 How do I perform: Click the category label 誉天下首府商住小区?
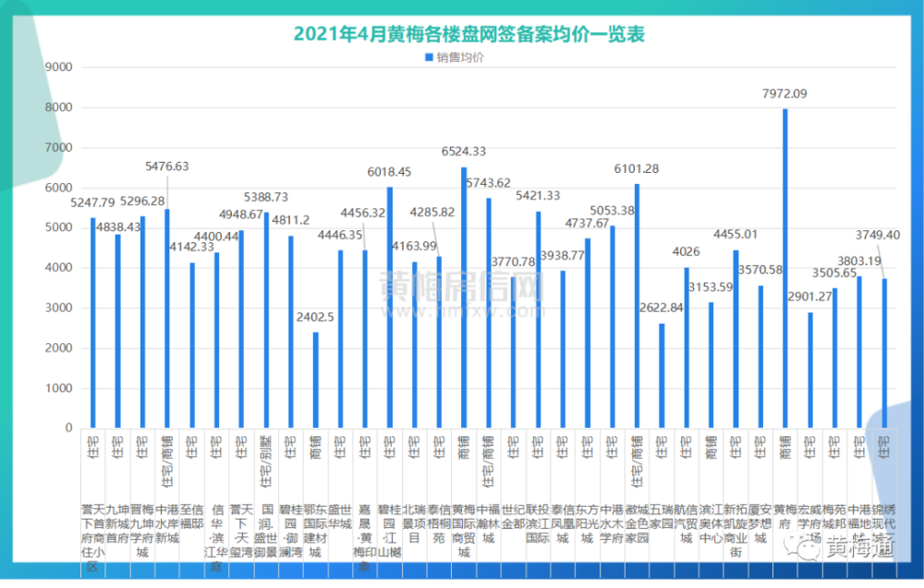click(x=93, y=538)
